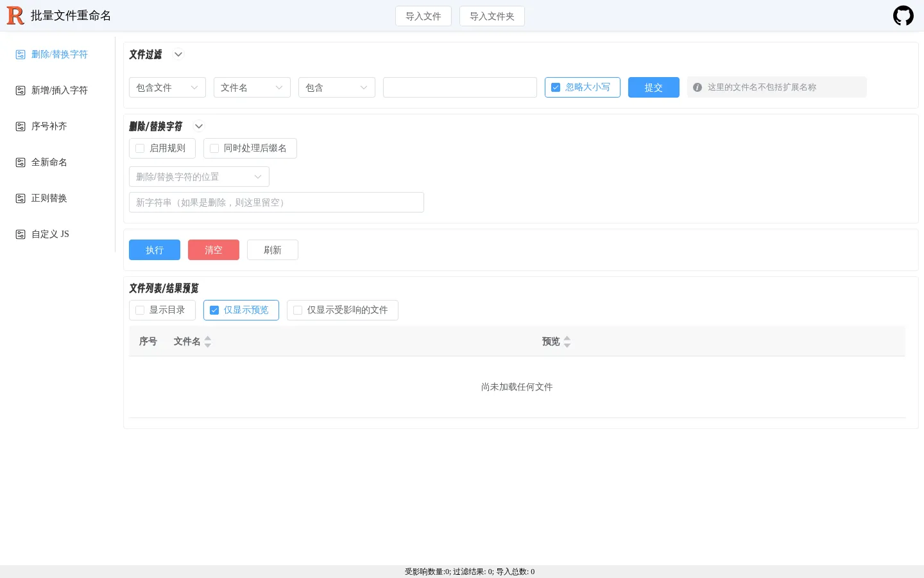This screenshot has width=924, height=578.
Task: Click the 自定义 JS sidebar icon
Action: pyautogui.click(x=21, y=234)
